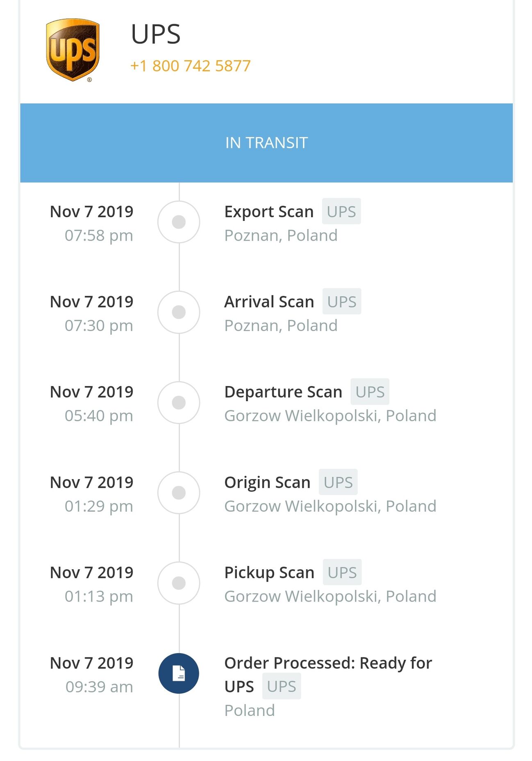Select the Arrival Scan timeline marker
Screen dimensions: 532x761
(x=179, y=312)
